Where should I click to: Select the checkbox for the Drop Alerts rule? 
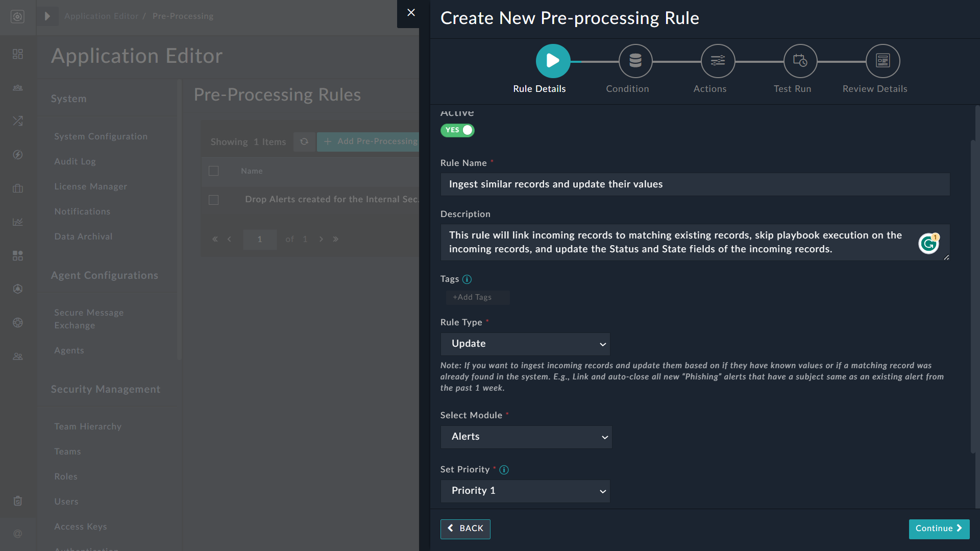214,200
